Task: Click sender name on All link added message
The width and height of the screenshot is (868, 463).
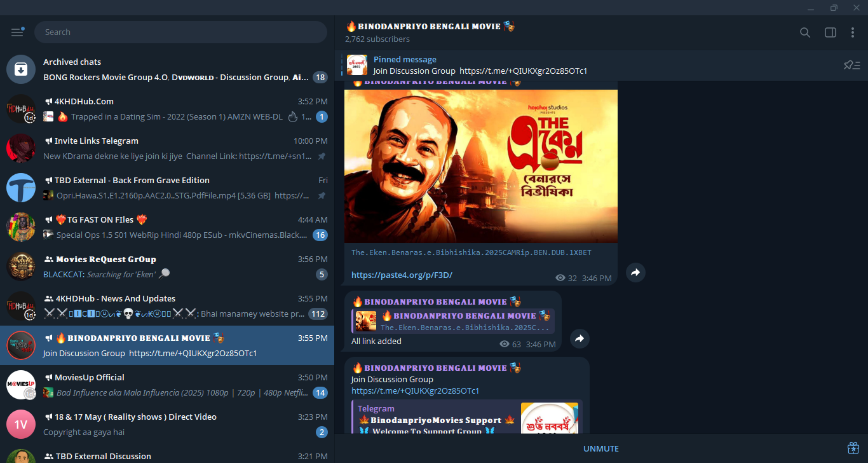Action: point(437,301)
